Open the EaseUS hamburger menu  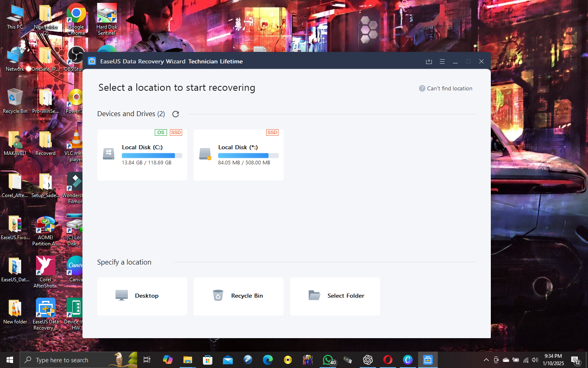point(442,61)
